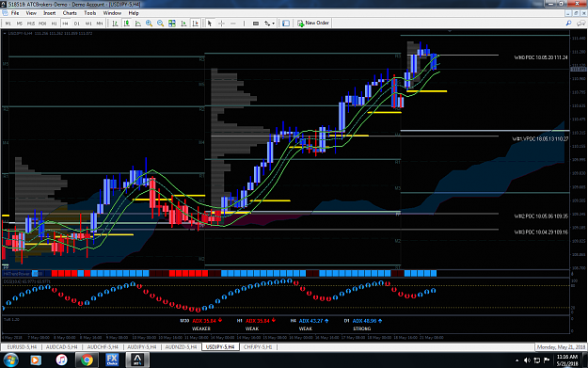Open the Help menu

[134, 13]
